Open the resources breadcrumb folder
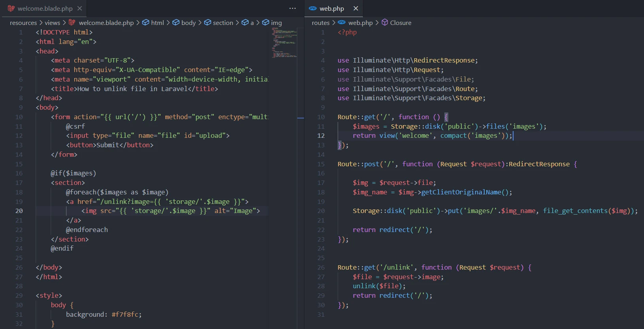The height and width of the screenshot is (329, 644). (x=23, y=23)
